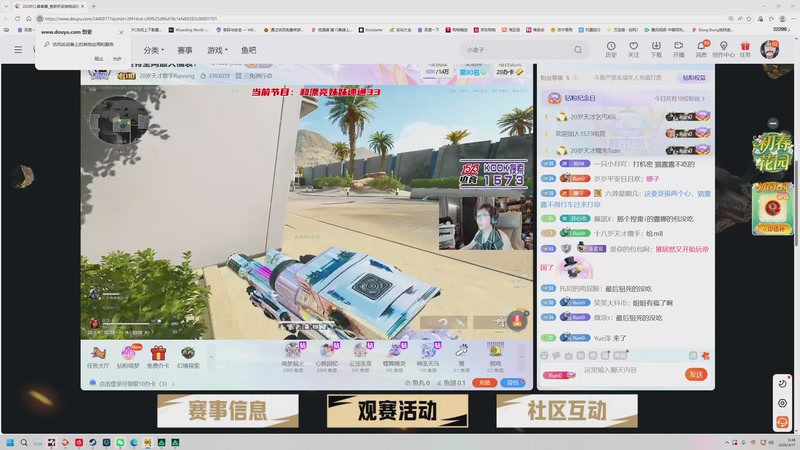Screen dimensions: 800x450
Task: Click the Run0 fan badge in chat input
Action: pos(558,375)
